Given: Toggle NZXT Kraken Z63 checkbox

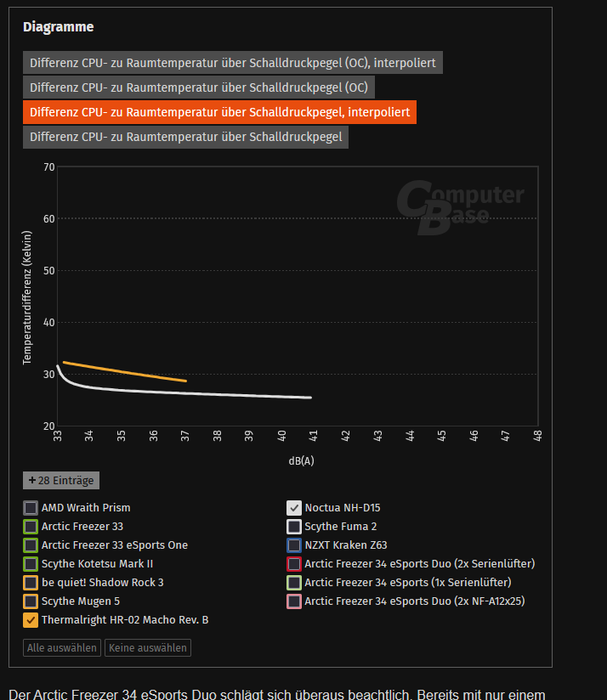Looking at the screenshot, I should click(294, 545).
